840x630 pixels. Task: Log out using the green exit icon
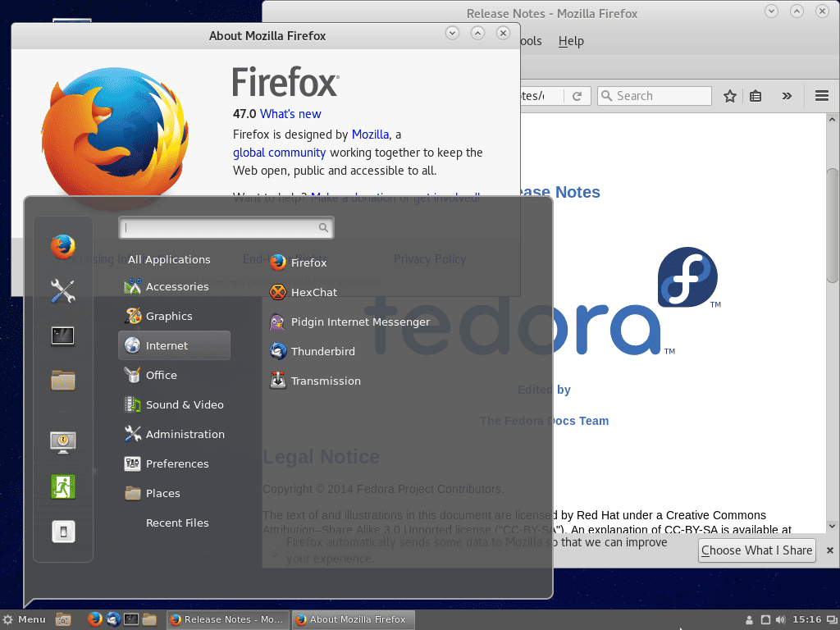click(63, 487)
